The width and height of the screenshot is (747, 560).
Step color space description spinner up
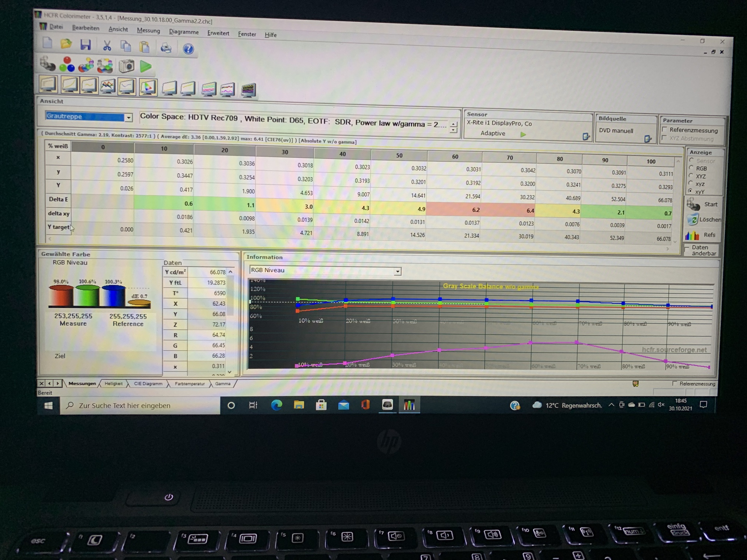coord(453,124)
